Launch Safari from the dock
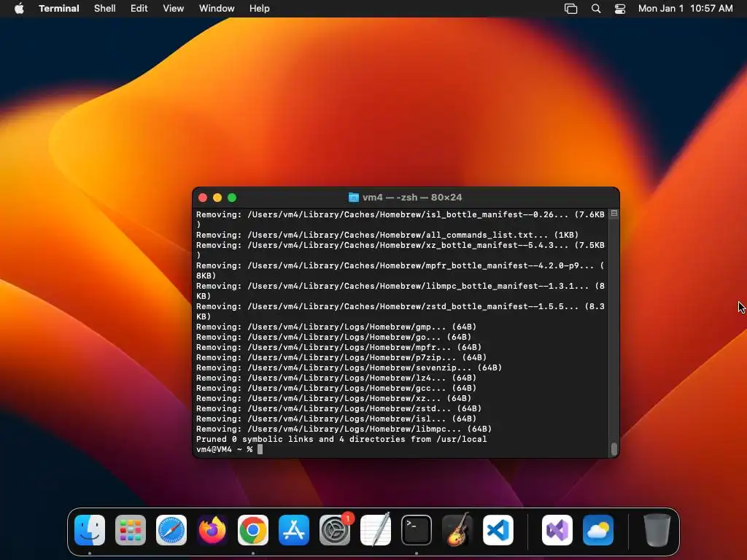Screen dimensions: 747x560 (171, 530)
